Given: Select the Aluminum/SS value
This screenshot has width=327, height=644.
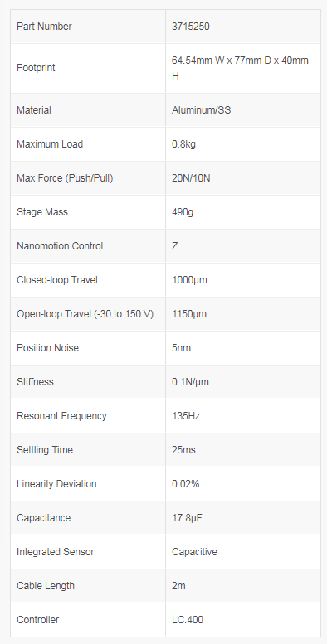Looking at the screenshot, I should (201, 110).
